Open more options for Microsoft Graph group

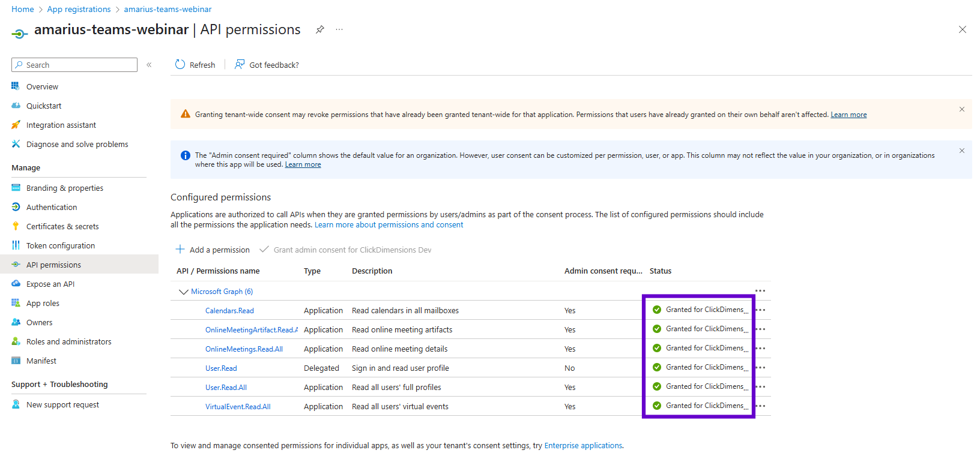(760, 291)
